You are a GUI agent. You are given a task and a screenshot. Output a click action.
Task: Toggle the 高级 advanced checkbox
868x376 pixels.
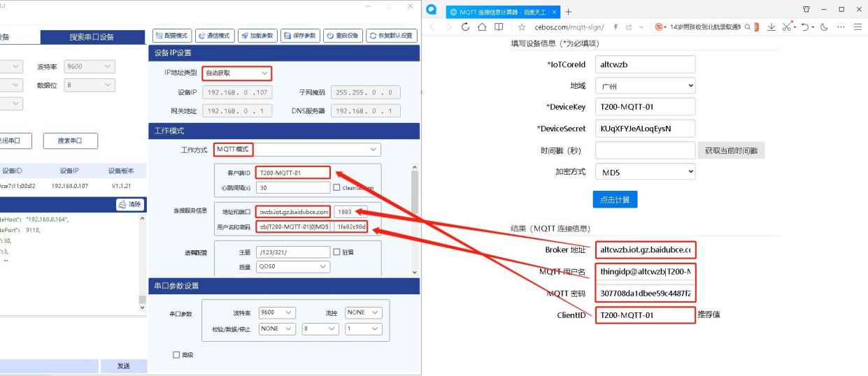pyautogui.click(x=176, y=355)
